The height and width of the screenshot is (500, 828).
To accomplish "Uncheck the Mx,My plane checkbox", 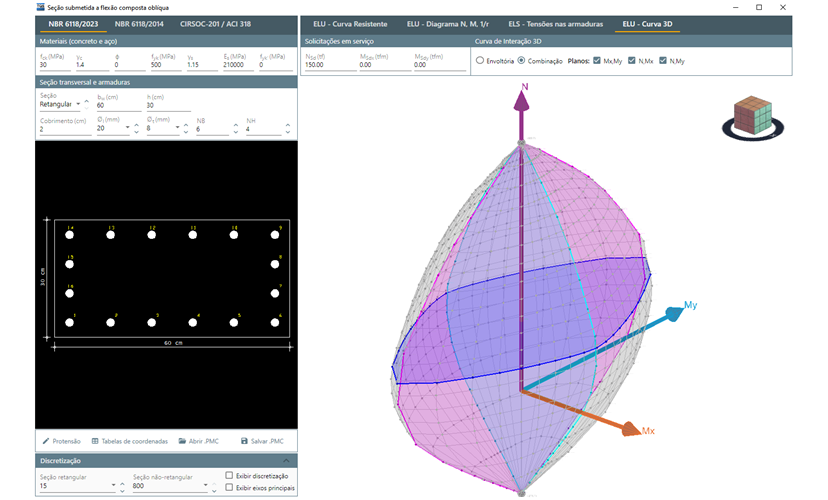I will (x=597, y=61).
